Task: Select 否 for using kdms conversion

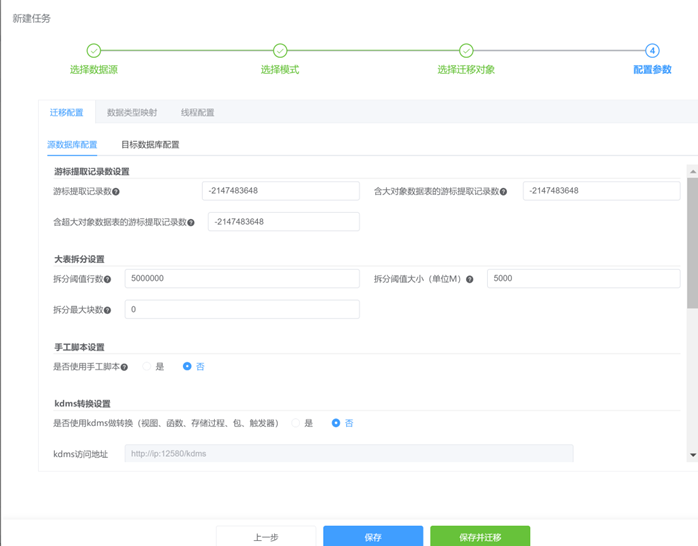Action: pos(336,423)
